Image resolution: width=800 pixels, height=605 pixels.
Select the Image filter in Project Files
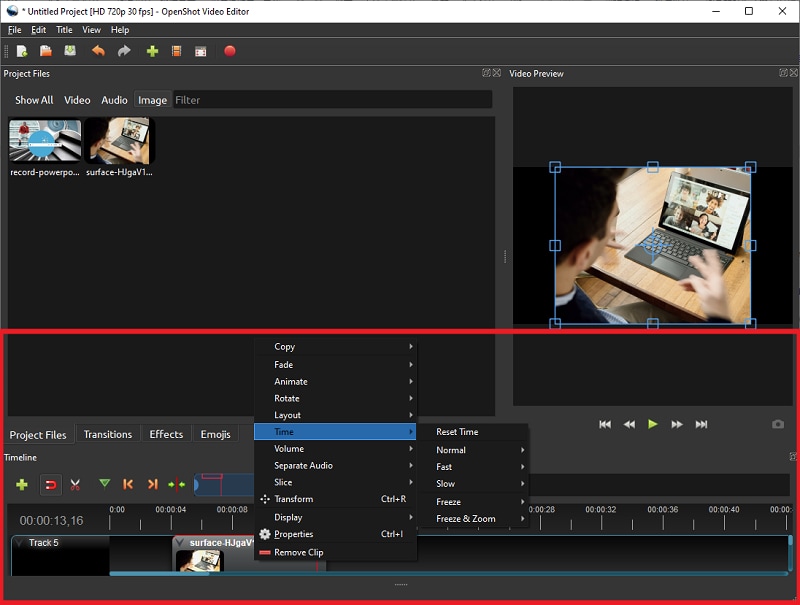(152, 100)
